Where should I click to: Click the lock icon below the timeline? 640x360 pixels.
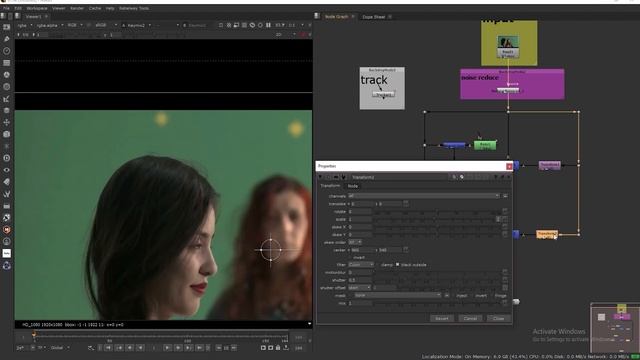(278, 348)
